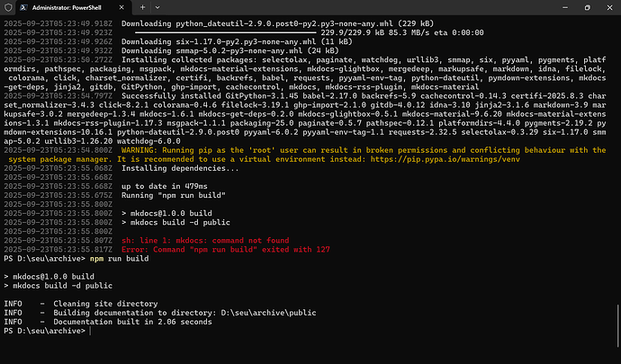The height and width of the screenshot is (364, 621).
Task: Click the 'Installing dependencies...' log line
Action: coord(180,168)
